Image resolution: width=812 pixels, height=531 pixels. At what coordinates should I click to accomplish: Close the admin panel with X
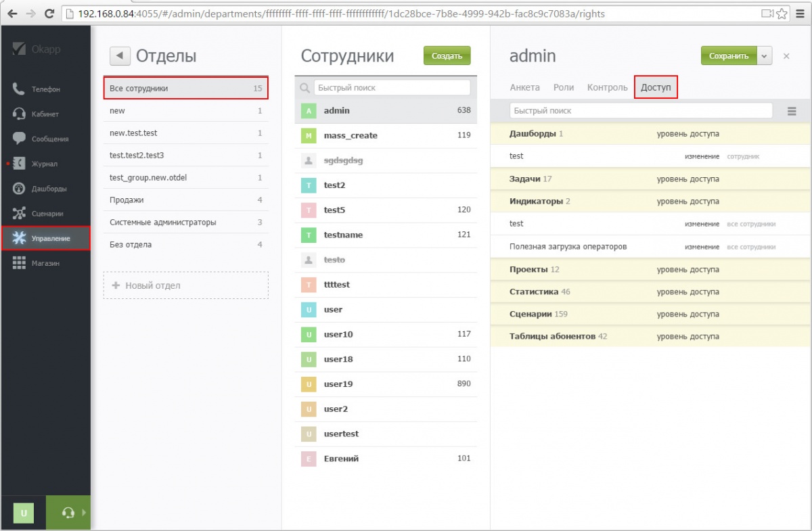[786, 56]
